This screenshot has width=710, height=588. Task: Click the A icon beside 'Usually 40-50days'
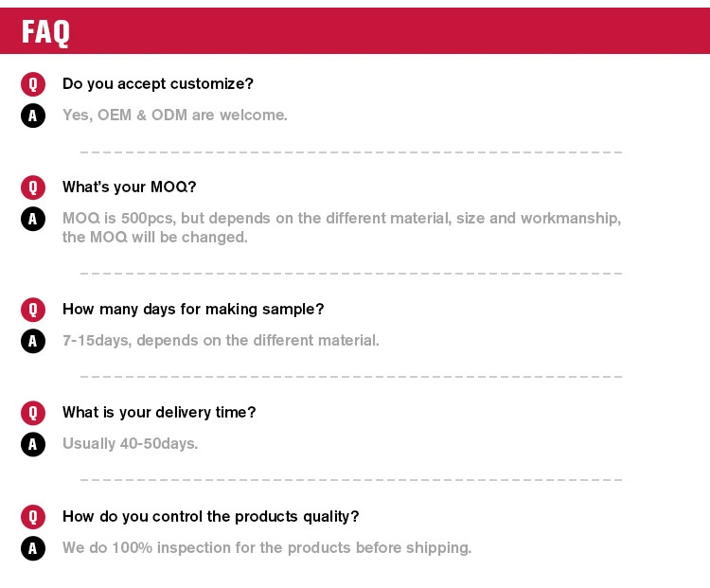click(33, 444)
